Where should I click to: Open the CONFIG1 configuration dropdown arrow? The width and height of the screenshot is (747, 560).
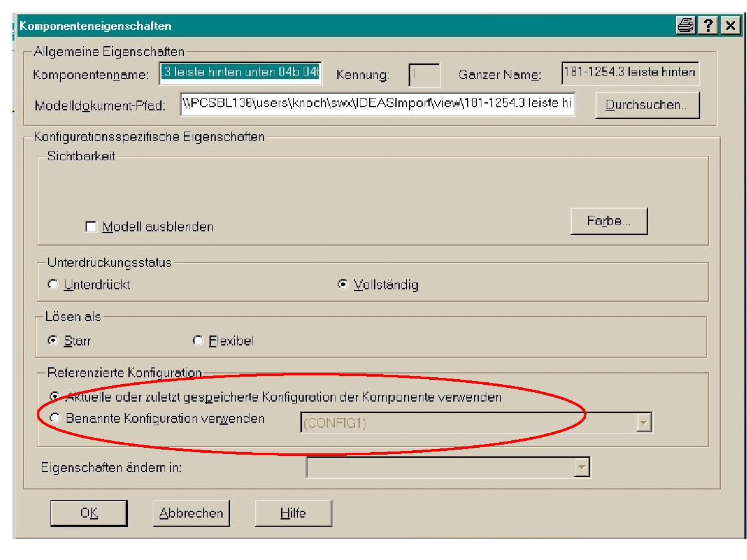click(643, 423)
